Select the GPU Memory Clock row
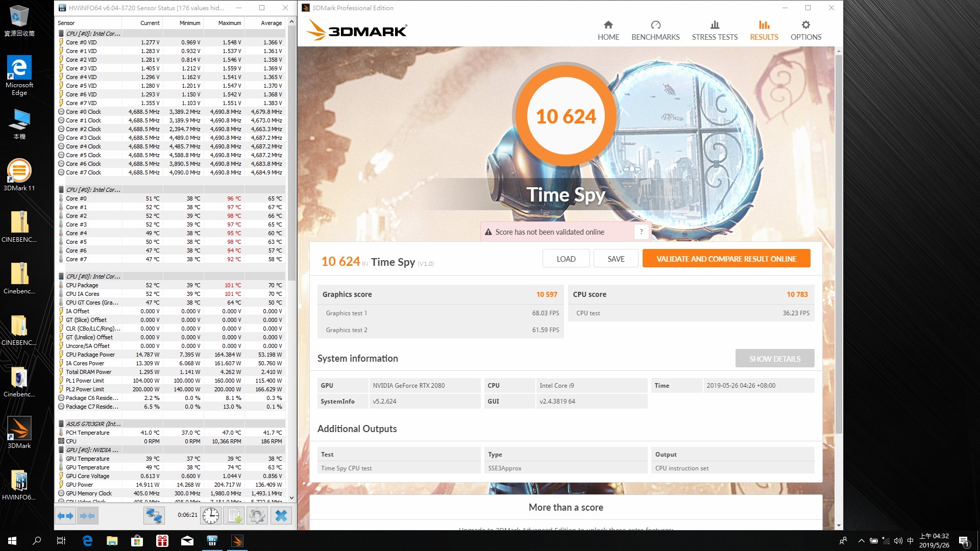980x551 pixels. pyautogui.click(x=171, y=493)
